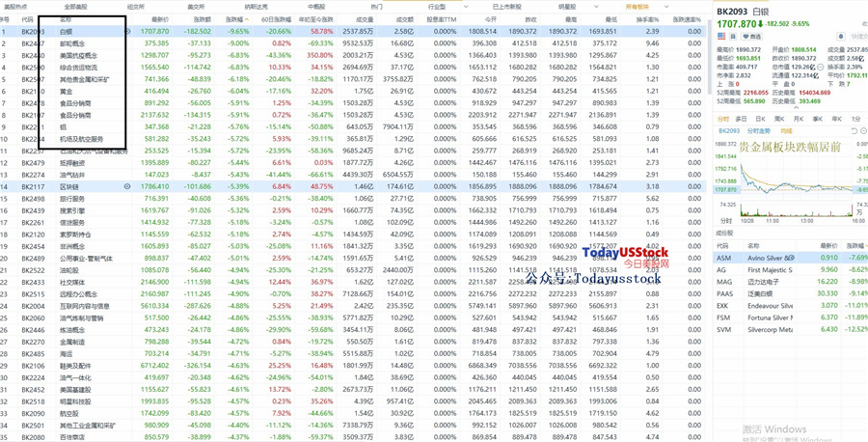Sort by the 换手率% column header

point(648,19)
